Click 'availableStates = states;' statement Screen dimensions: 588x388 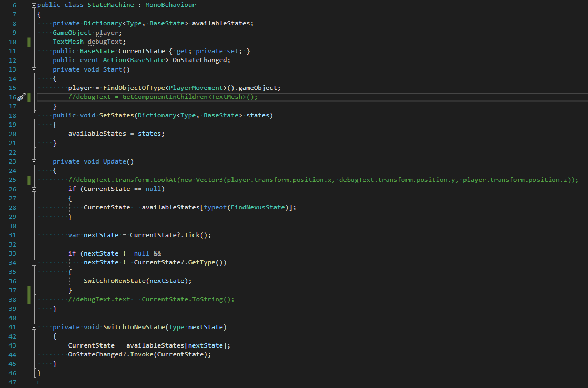click(116, 134)
